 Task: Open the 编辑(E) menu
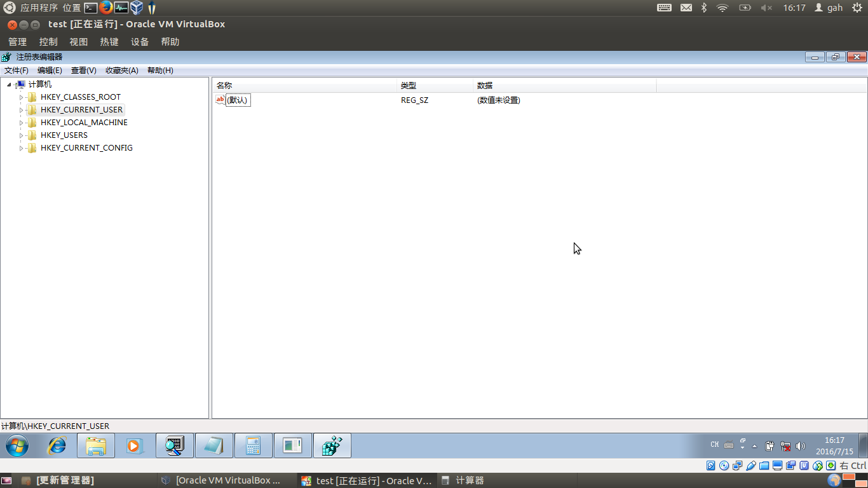(x=50, y=71)
